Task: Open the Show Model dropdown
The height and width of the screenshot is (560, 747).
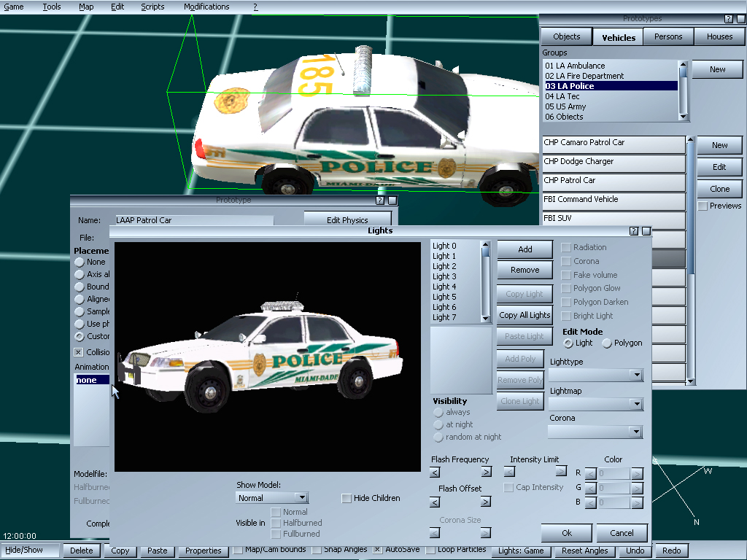Action: click(301, 497)
